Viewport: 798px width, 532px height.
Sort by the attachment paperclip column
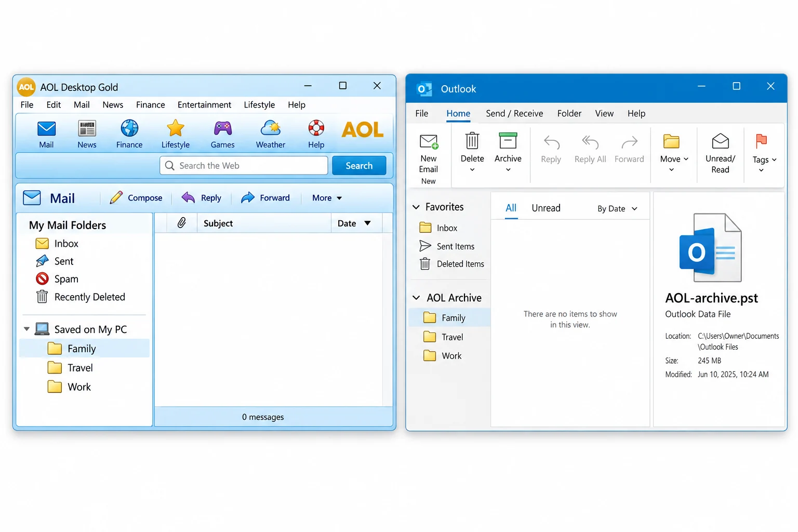point(182,223)
